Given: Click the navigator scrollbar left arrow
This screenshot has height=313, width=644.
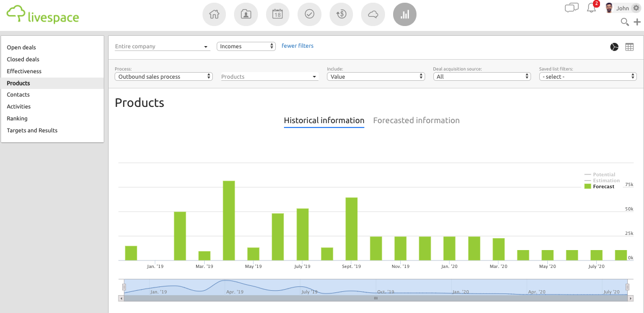Looking at the screenshot, I should pos(121,298).
